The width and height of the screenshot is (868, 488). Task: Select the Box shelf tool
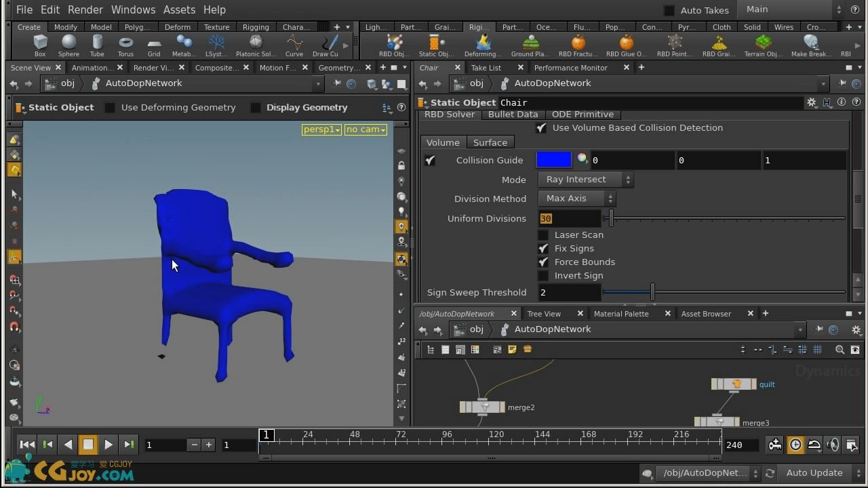pos(40,45)
